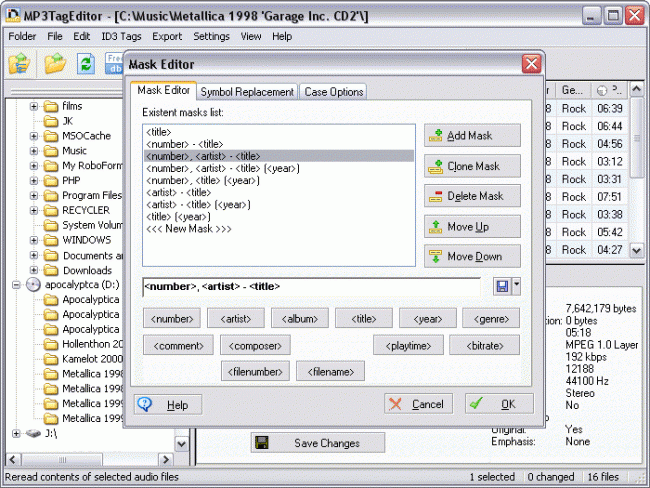
Task: Click the Save Changes button
Action: pos(318,442)
